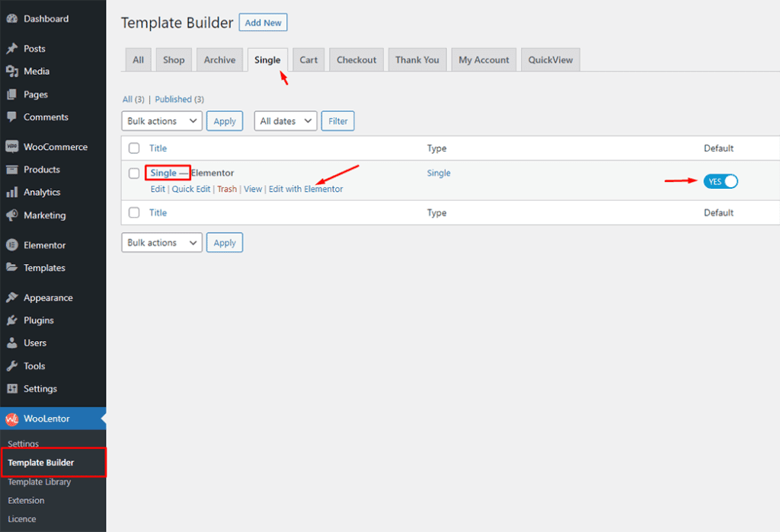Click the Filter button
780x532 pixels.
click(338, 121)
